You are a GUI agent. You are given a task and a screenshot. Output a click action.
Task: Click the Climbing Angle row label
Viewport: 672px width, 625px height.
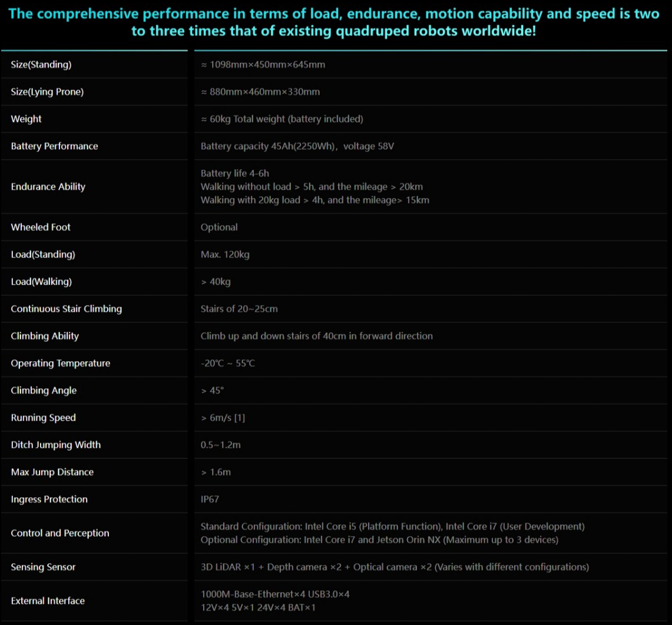[x=44, y=391]
